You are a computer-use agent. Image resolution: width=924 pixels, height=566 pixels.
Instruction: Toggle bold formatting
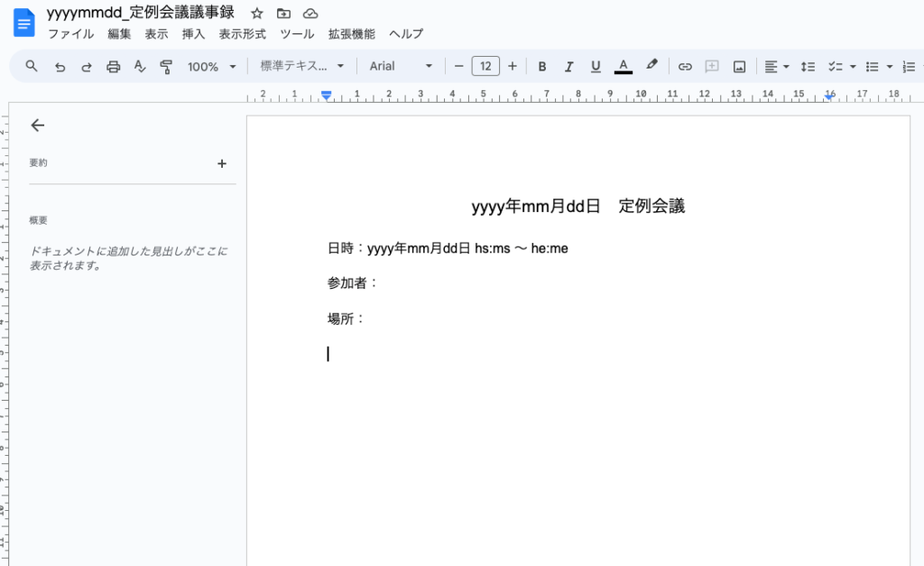pos(542,67)
